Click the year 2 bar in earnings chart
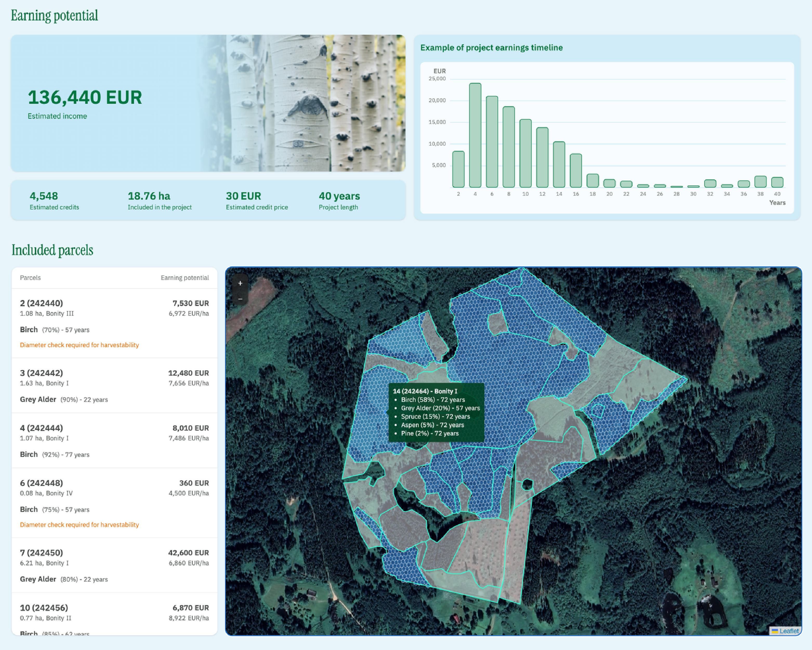Image resolution: width=812 pixels, height=650 pixels. pos(458,169)
